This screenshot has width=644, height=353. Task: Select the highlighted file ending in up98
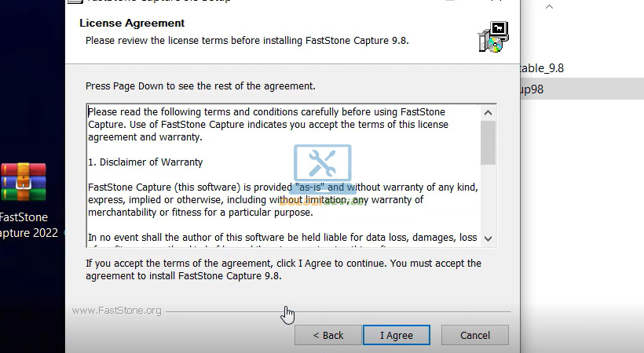tap(534, 89)
